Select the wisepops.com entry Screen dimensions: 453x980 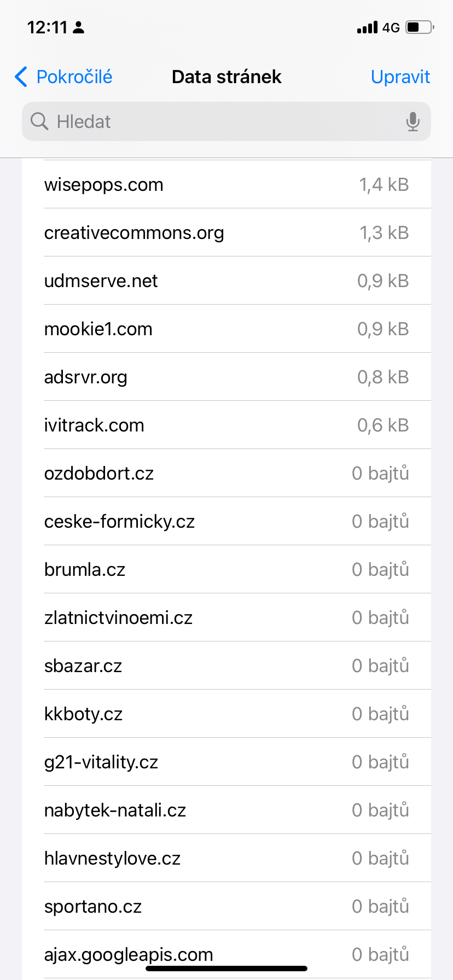[226, 185]
